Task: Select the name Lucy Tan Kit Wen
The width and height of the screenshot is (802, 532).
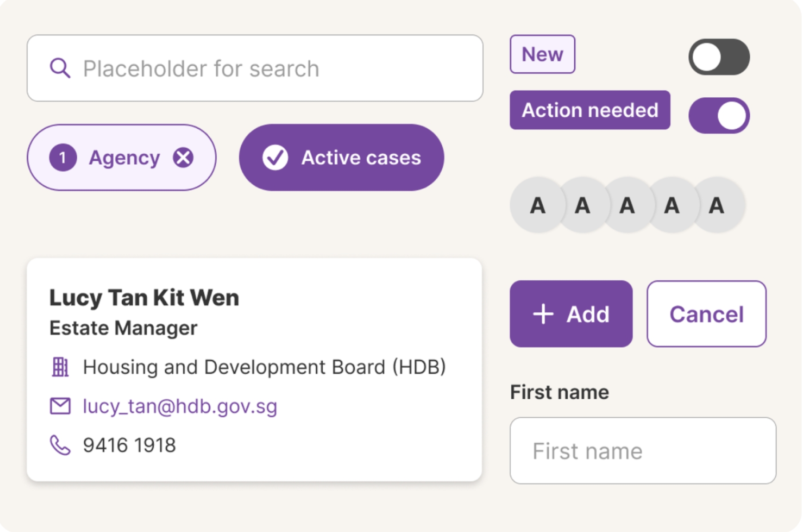Action: pyautogui.click(x=144, y=298)
